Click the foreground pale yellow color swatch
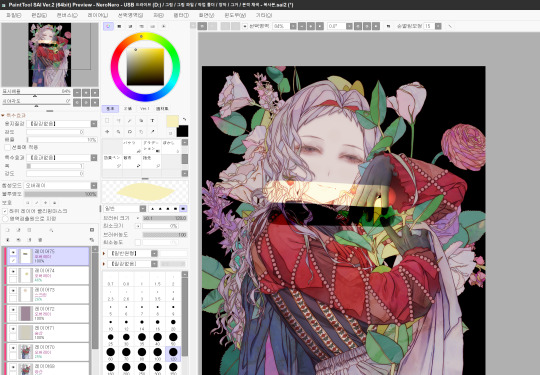 [x=172, y=121]
